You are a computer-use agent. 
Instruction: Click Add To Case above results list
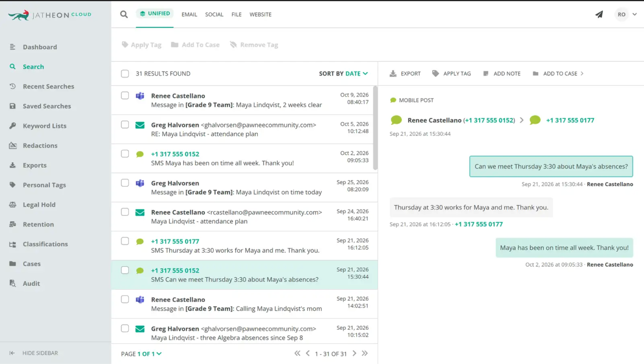pyautogui.click(x=195, y=45)
